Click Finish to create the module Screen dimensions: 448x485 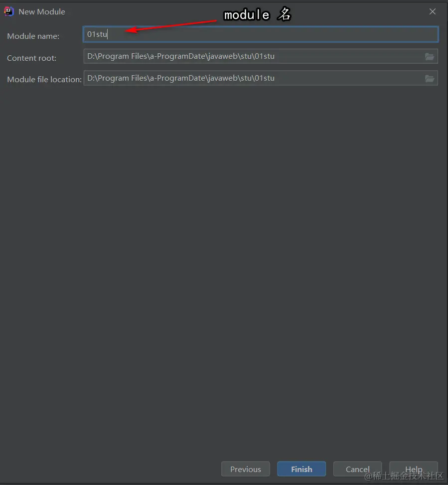[x=301, y=469]
